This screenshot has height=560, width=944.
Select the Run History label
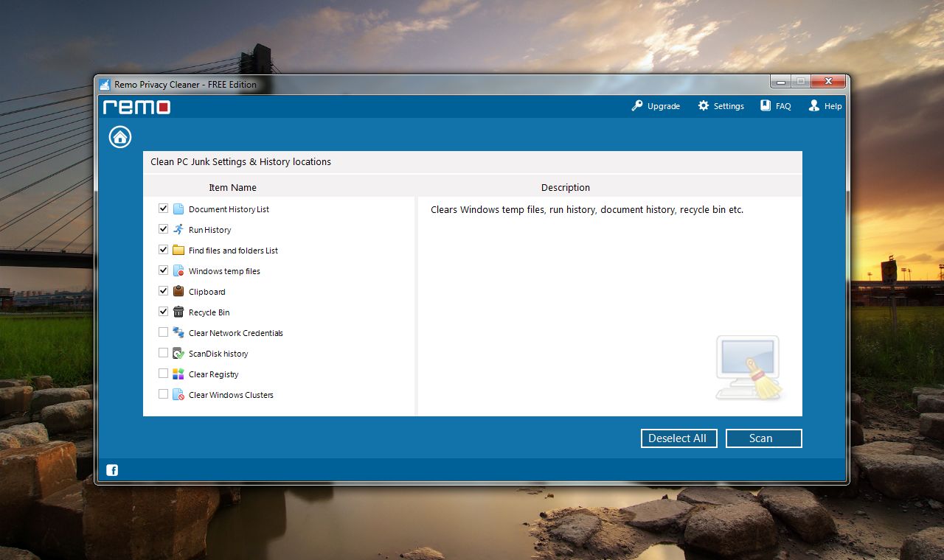[209, 230]
